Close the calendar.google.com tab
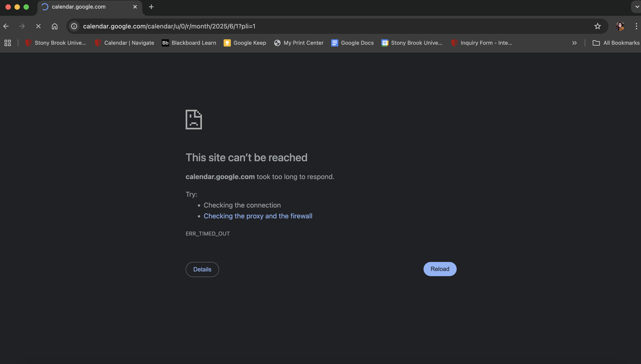Image resolution: width=641 pixels, height=364 pixels. tap(135, 7)
